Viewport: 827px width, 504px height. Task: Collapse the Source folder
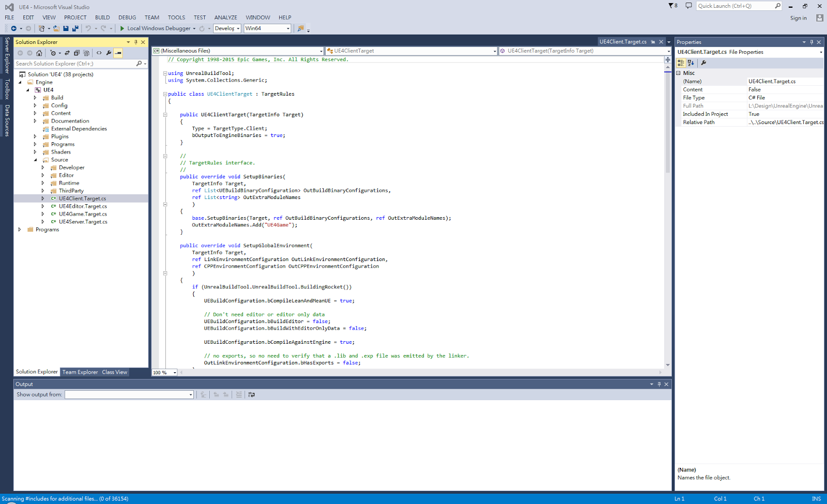35,160
